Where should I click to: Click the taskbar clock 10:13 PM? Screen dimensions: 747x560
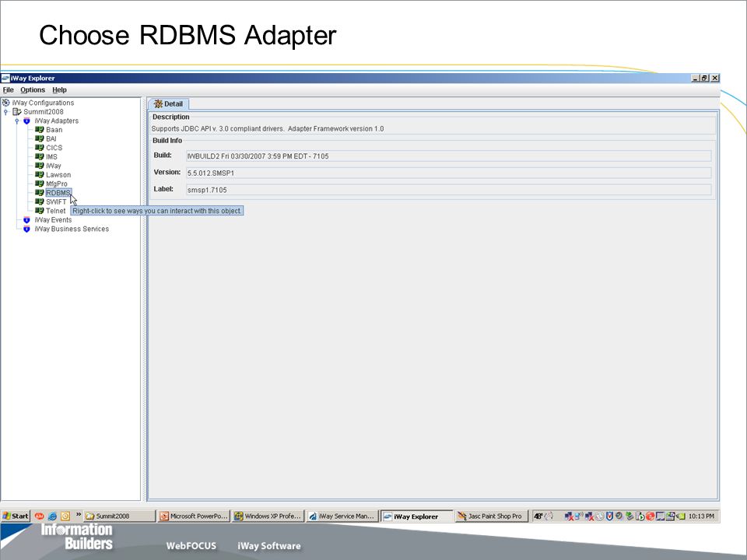701,516
